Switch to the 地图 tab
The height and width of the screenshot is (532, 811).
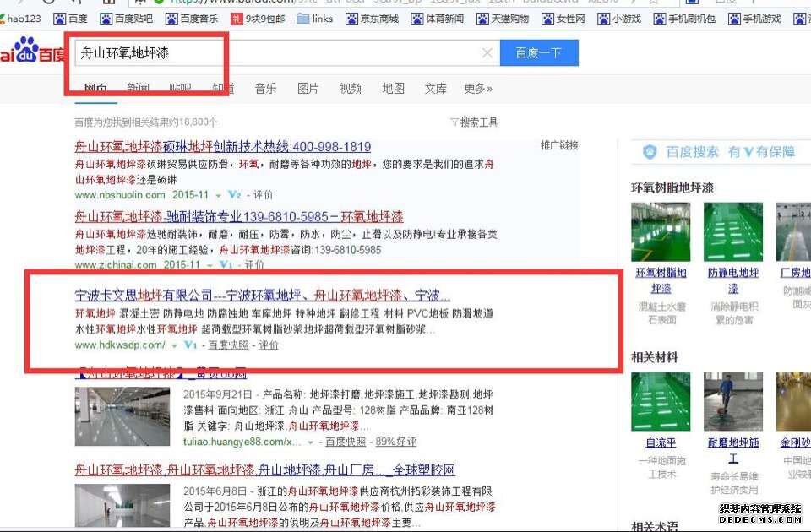(393, 89)
